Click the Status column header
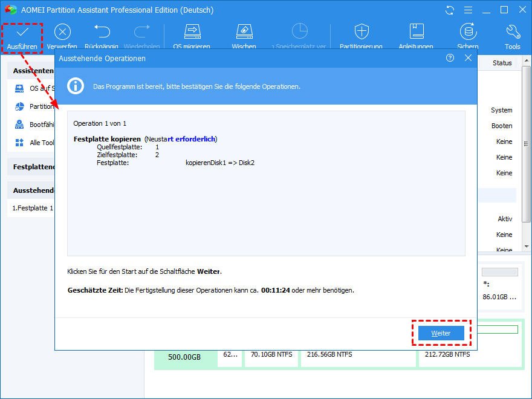Image resolution: width=532 pixels, height=399 pixels. [x=502, y=63]
